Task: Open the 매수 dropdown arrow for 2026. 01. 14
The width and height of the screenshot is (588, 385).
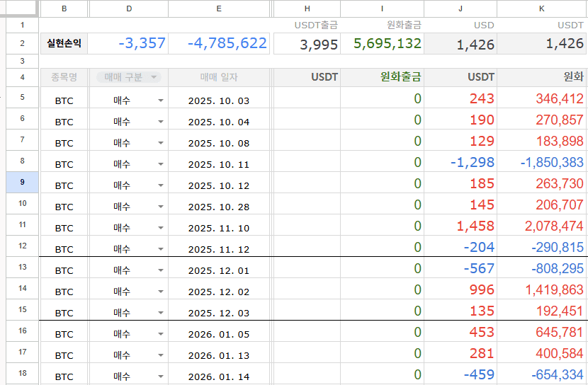Action: tap(161, 377)
